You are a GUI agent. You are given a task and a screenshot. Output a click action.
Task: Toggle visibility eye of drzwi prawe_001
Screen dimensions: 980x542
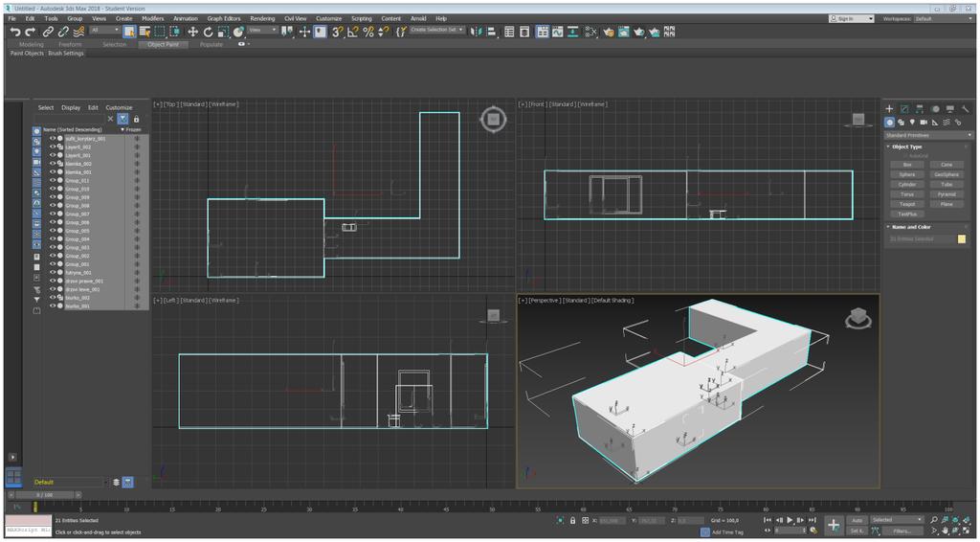coord(53,282)
